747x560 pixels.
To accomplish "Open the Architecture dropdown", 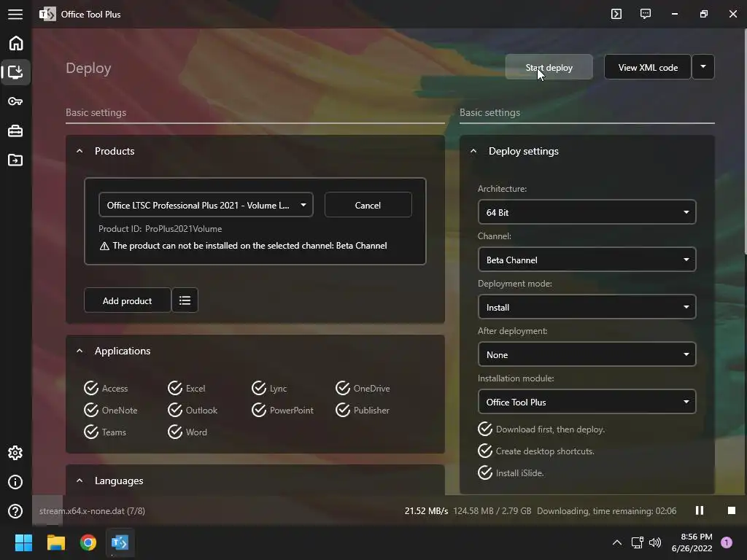I will coord(587,212).
